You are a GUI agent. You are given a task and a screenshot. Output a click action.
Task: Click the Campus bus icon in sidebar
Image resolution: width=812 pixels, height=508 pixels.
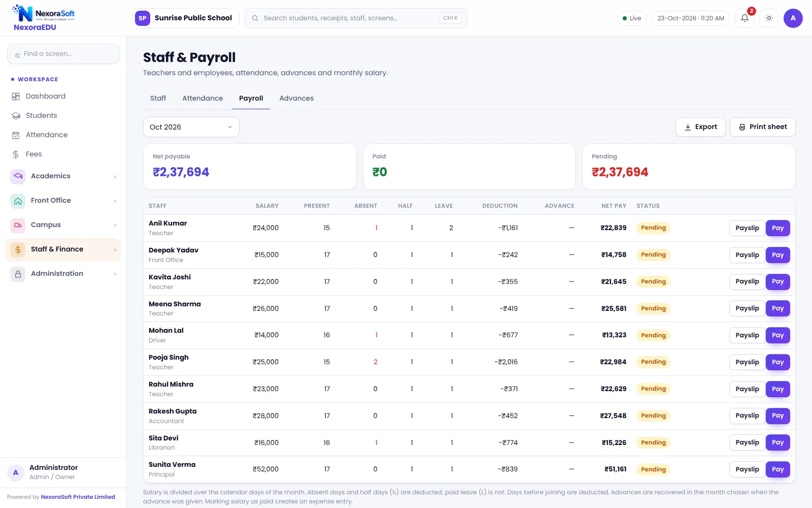(x=18, y=225)
